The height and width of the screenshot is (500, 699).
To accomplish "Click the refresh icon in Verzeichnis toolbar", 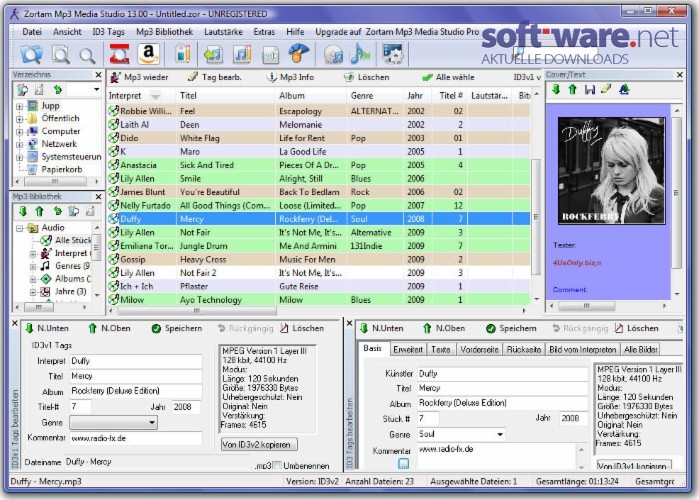I will tap(57, 90).
